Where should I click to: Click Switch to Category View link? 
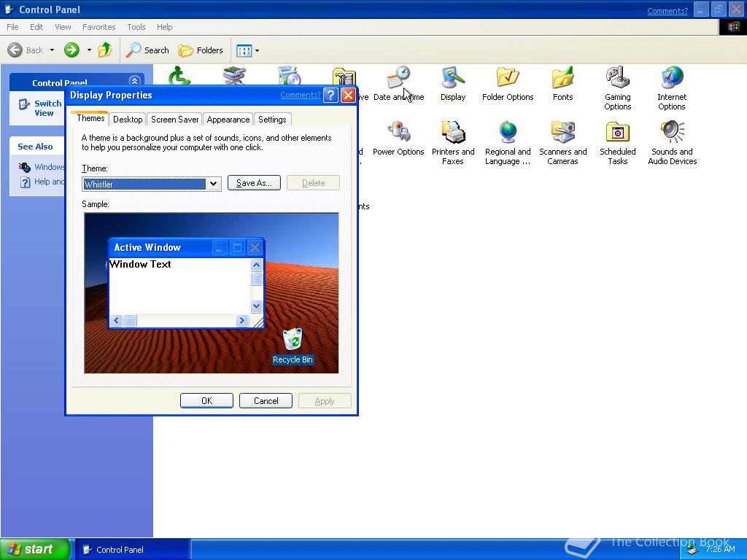point(47,108)
